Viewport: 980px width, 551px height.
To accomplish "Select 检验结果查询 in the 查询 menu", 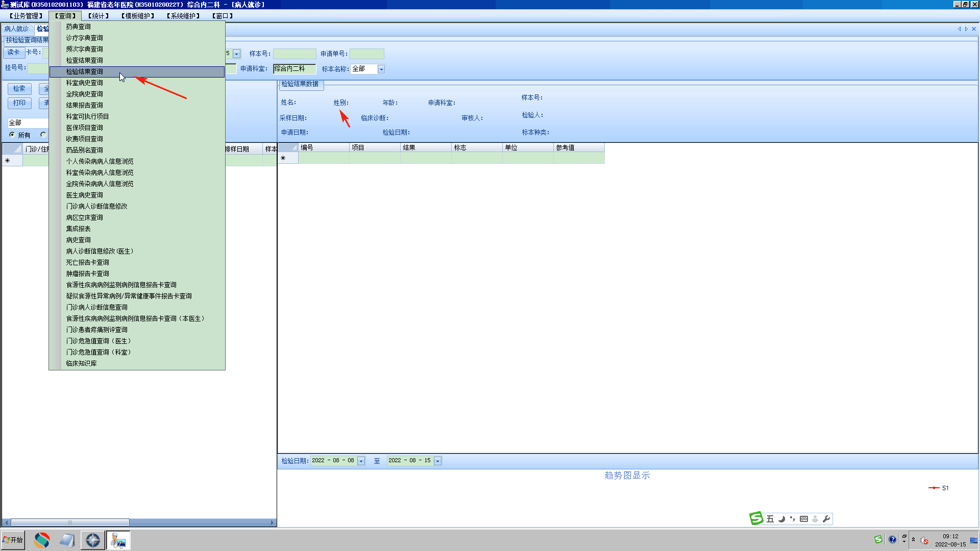I will click(85, 71).
